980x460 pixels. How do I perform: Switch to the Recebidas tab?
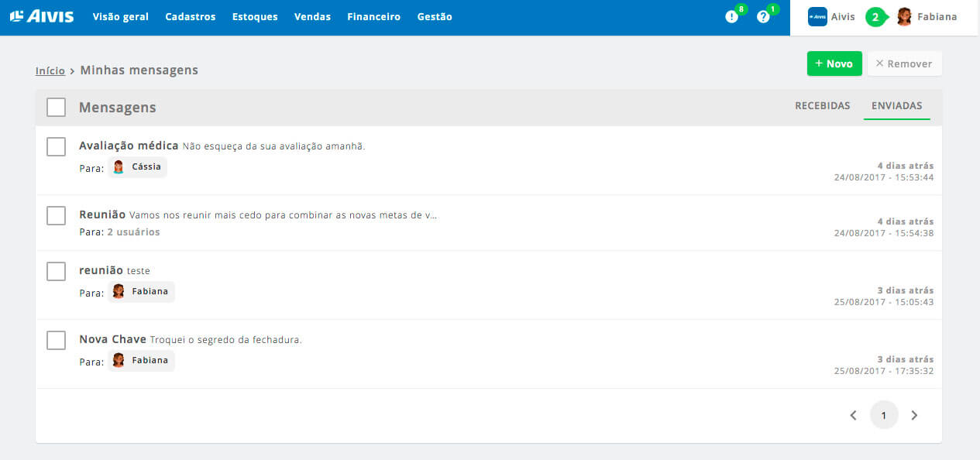(x=823, y=106)
